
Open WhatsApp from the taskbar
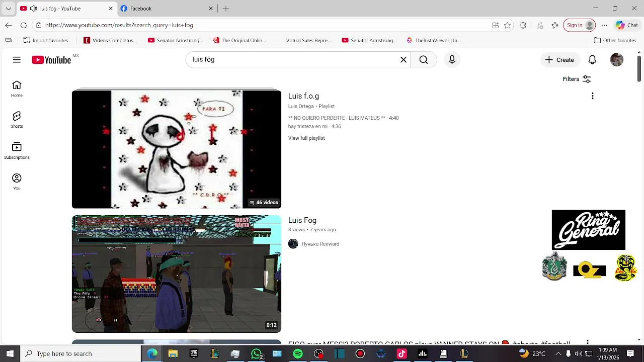tap(257, 353)
